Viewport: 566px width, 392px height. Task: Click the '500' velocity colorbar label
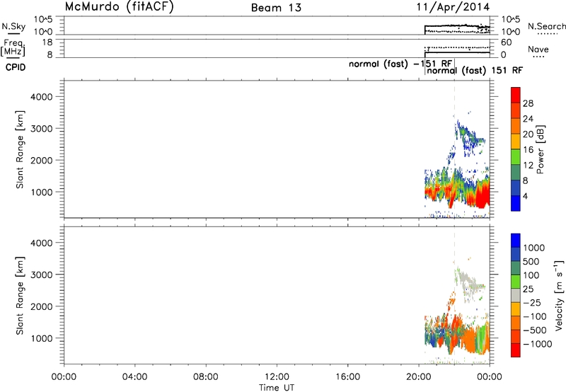pyautogui.click(x=531, y=262)
